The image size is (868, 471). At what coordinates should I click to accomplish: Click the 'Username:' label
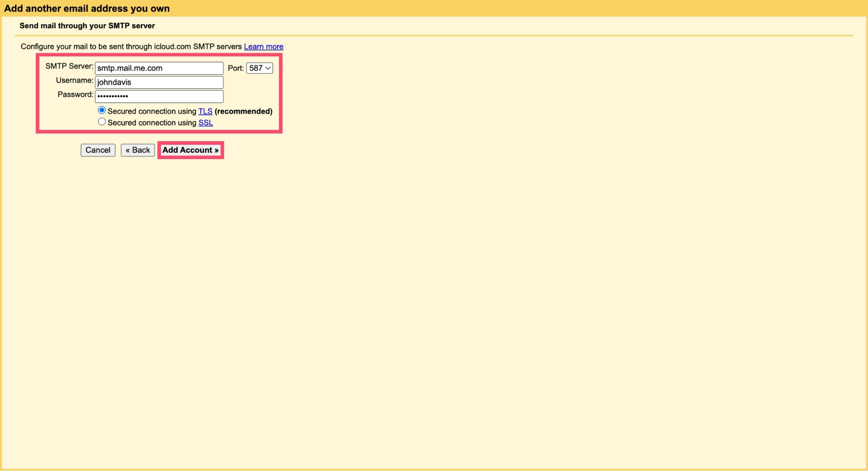(x=75, y=80)
